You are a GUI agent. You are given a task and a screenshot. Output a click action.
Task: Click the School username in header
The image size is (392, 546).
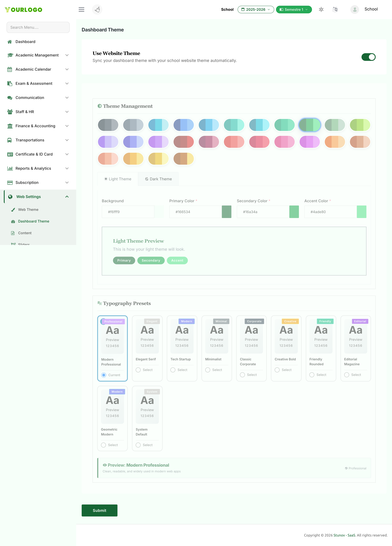[371, 9]
